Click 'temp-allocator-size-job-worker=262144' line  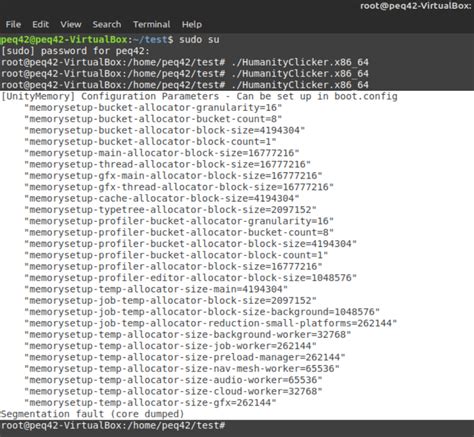[x=170, y=346]
